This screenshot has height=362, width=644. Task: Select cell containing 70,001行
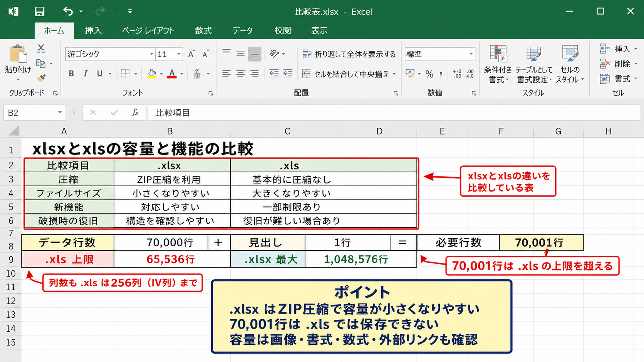click(x=541, y=242)
